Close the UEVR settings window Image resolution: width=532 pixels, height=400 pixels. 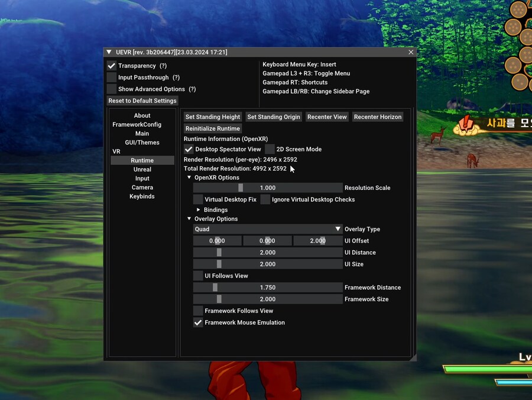click(x=411, y=52)
